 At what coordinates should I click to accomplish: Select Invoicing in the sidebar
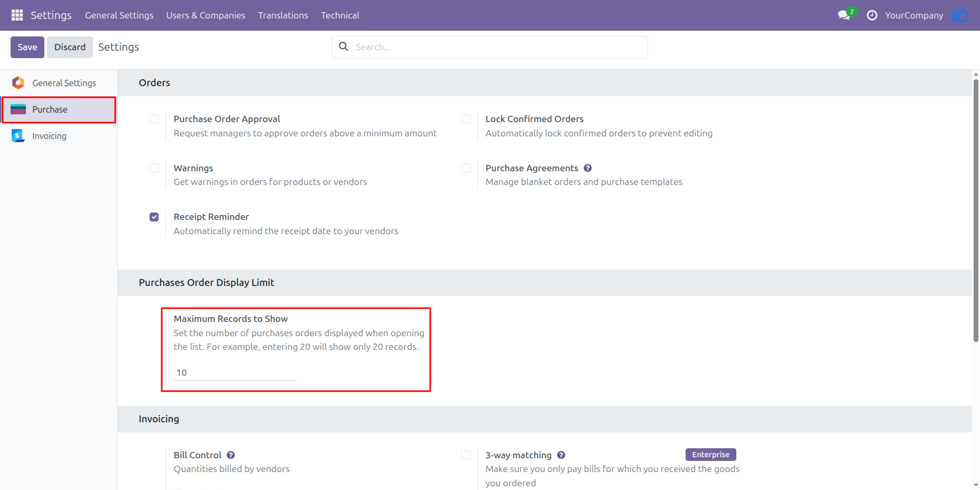click(x=59, y=136)
